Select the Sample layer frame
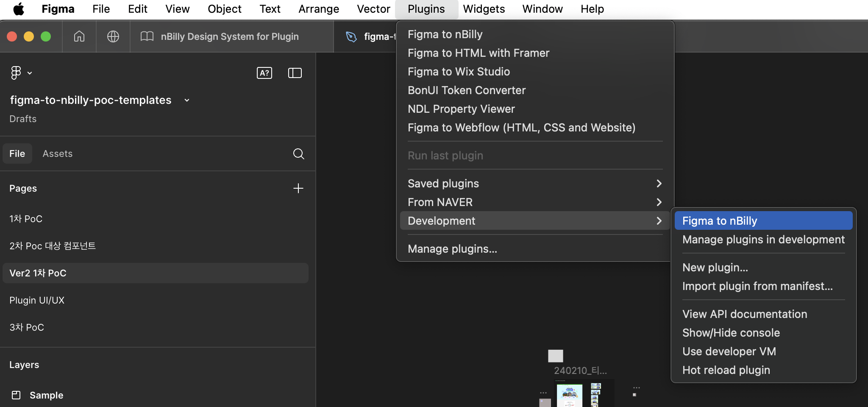This screenshot has height=407, width=868. point(46,395)
